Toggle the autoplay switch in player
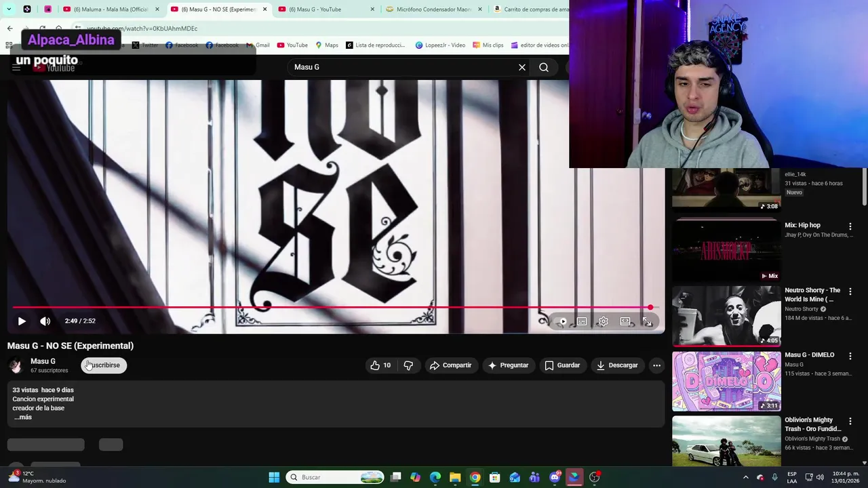 [x=559, y=321]
